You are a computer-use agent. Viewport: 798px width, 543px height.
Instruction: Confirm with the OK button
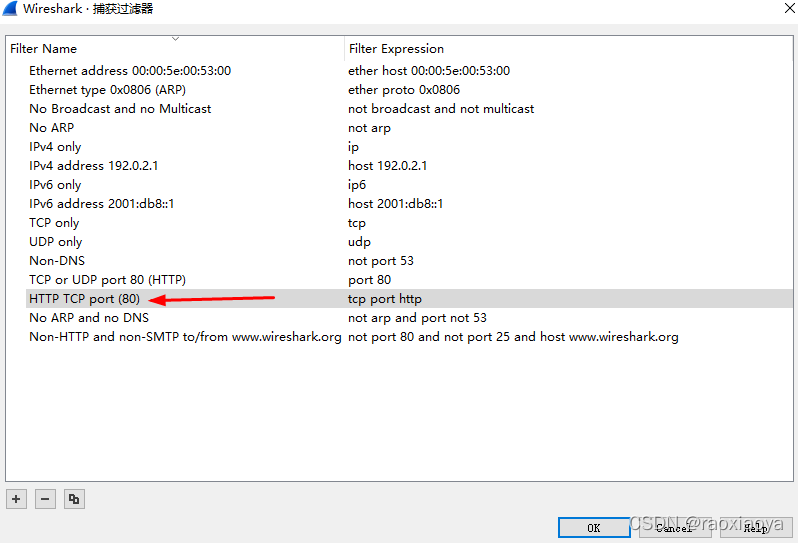tap(593, 528)
